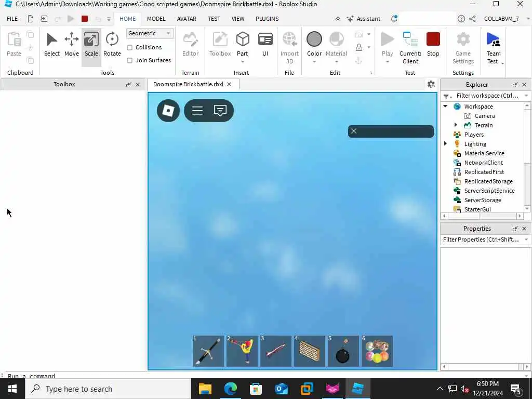Open the Help icon in the title ribbon

[461, 19]
